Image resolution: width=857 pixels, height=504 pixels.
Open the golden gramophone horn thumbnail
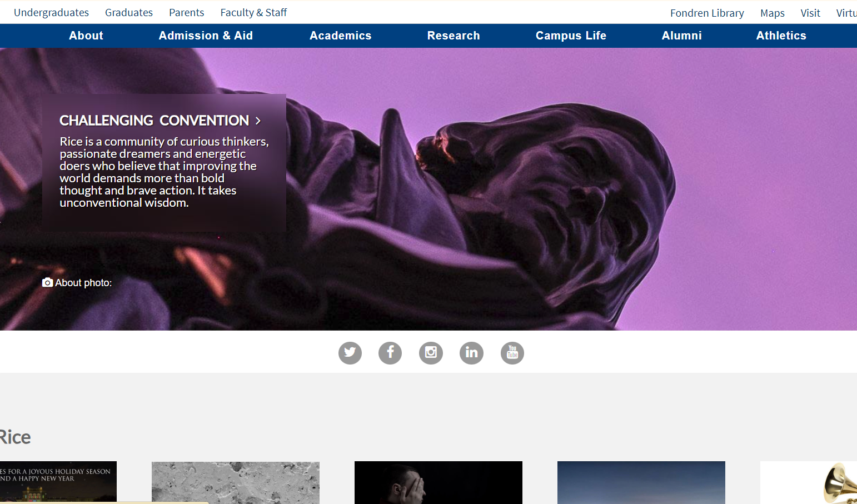tap(809, 482)
